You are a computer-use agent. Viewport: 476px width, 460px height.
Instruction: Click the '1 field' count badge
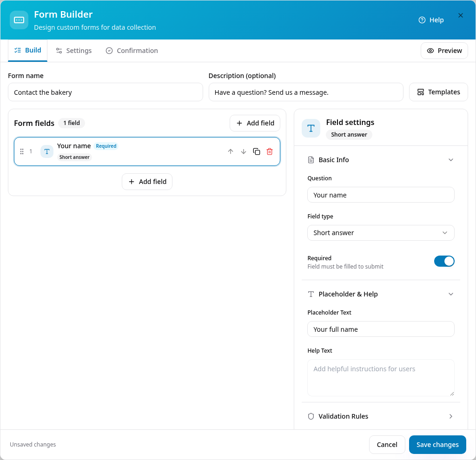tap(72, 123)
